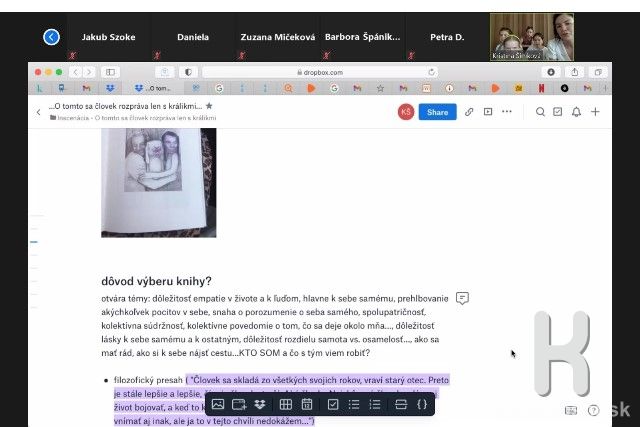Insert a Dropbox file from toolbar
This screenshot has height=427, width=640.
pos(260,404)
